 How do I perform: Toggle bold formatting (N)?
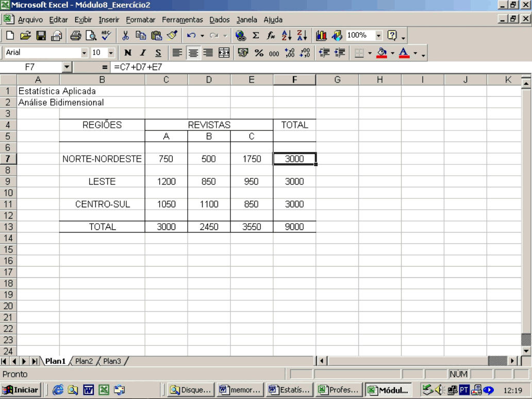tap(128, 53)
